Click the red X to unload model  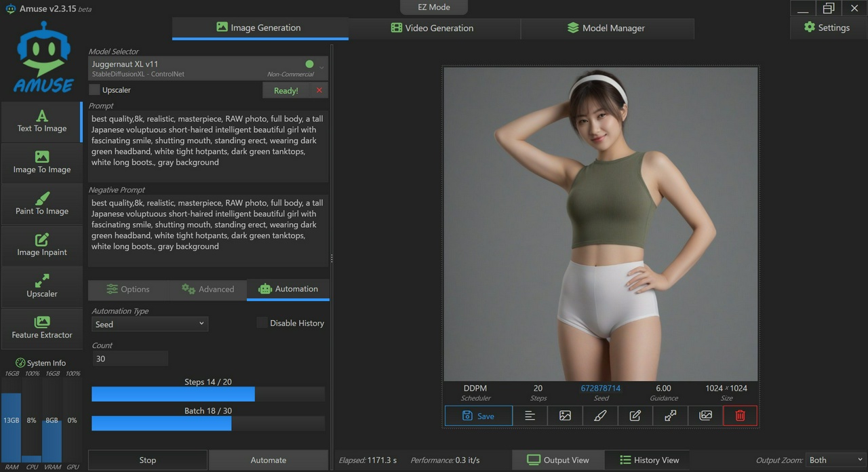click(319, 90)
